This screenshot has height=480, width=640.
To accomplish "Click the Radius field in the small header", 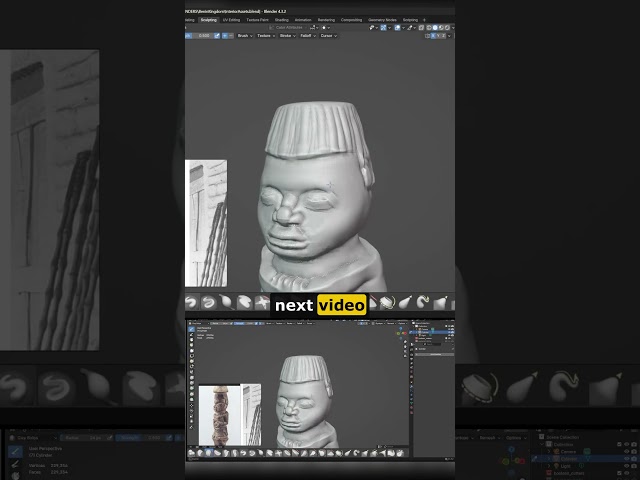I will (220, 324).
